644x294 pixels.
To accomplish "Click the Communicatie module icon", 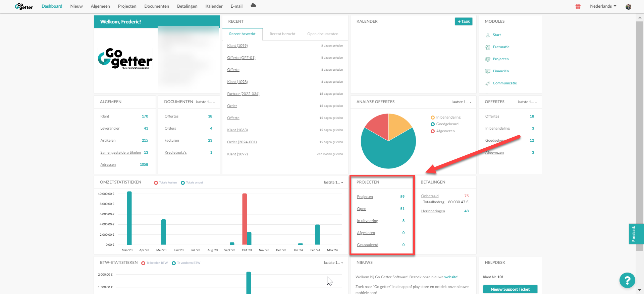I will coord(488,83).
